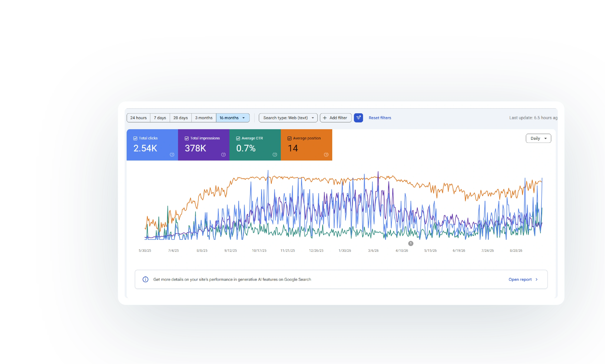The width and height of the screenshot is (605, 364).
Task: Click the Average position help icon
Action: 326,154
